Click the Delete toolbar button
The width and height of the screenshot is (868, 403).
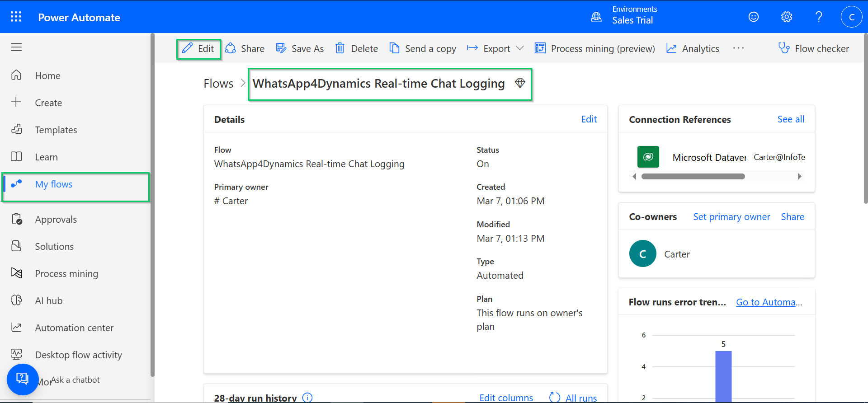point(357,48)
